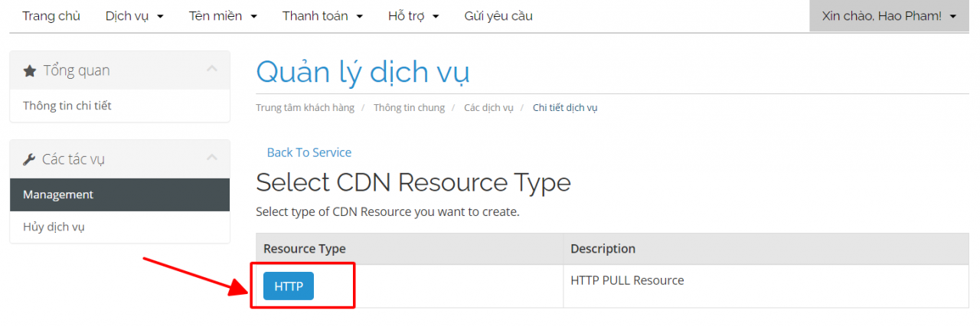This screenshot has height=327, width=980.
Task: Expand the Tên miền dropdown
Action: coord(223,16)
